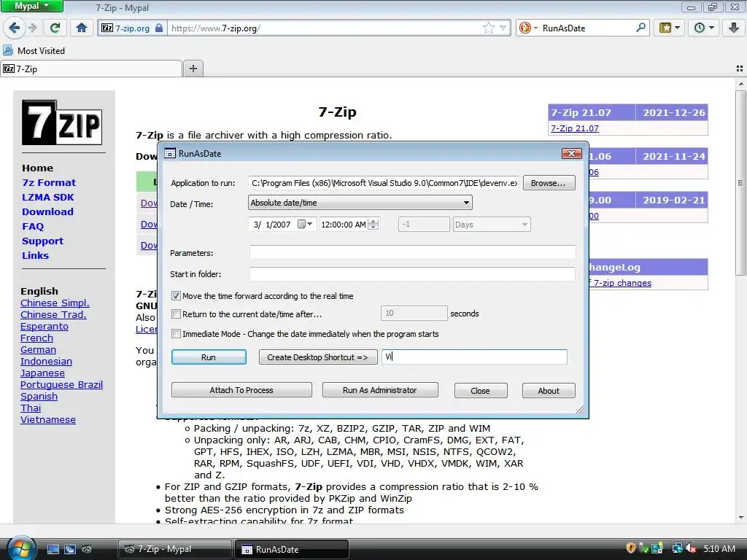Image resolution: width=747 pixels, height=560 pixels.
Task: Open the downloads arrow button
Action: tap(733, 28)
